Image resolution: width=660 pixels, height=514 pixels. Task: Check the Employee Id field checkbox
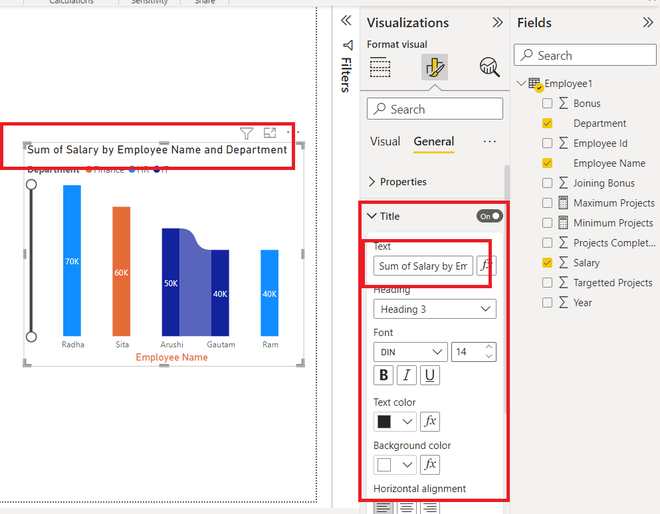547,143
